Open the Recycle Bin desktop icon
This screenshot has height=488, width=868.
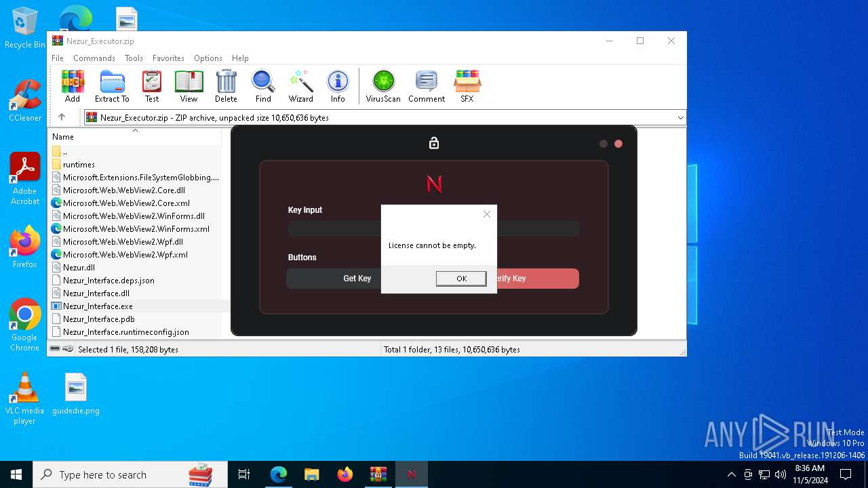pos(25,28)
